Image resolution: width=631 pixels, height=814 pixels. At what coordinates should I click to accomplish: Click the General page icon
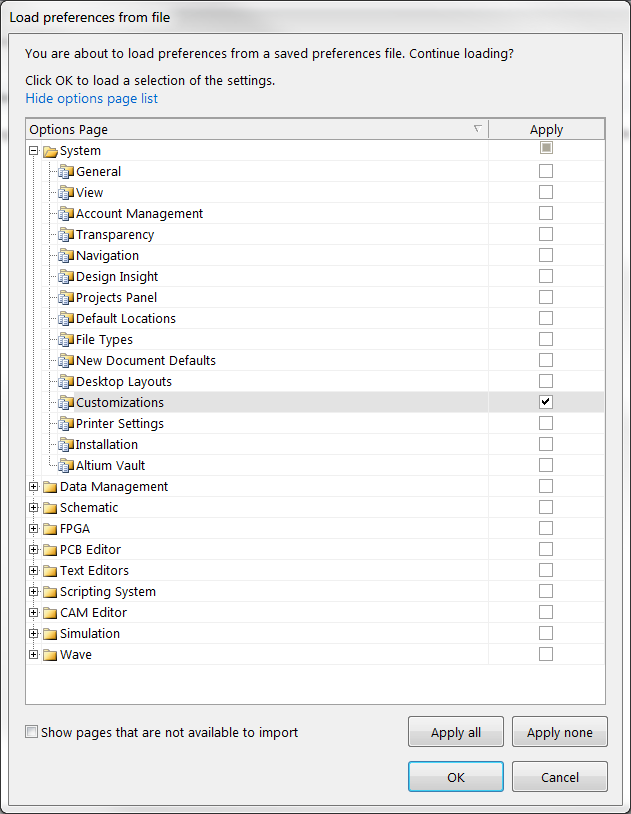pos(66,172)
